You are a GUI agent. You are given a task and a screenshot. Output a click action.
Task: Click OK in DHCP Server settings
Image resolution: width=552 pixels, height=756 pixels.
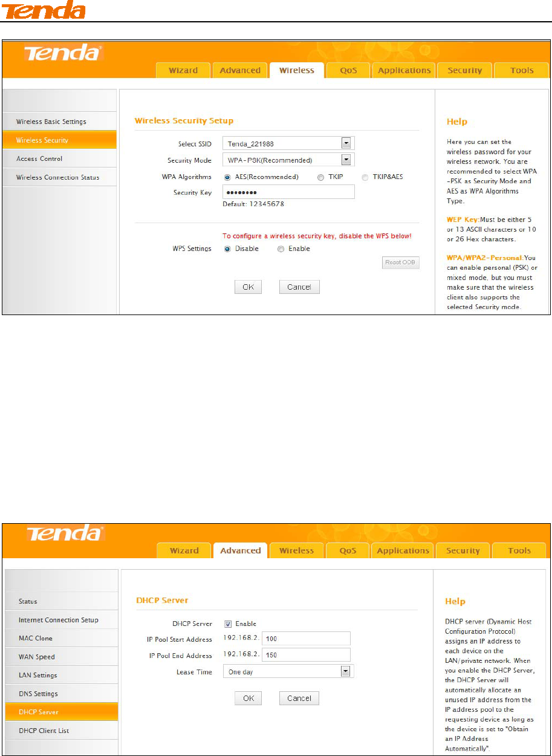(248, 698)
